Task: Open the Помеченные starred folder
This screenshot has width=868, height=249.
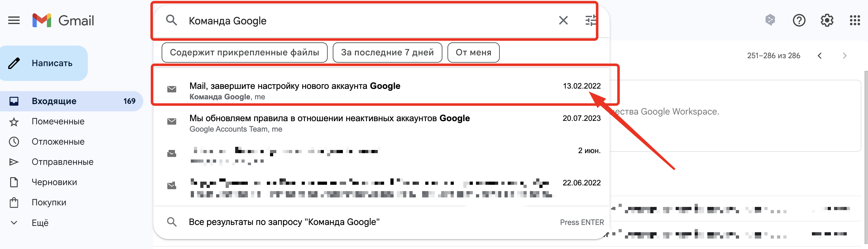Action: point(58,121)
